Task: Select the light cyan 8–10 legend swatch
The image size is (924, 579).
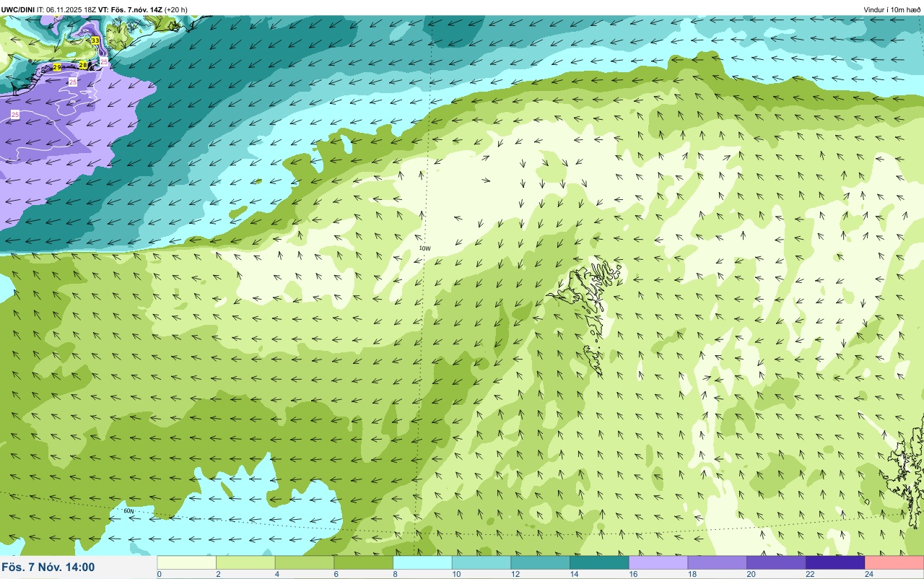Action: click(423, 562)
